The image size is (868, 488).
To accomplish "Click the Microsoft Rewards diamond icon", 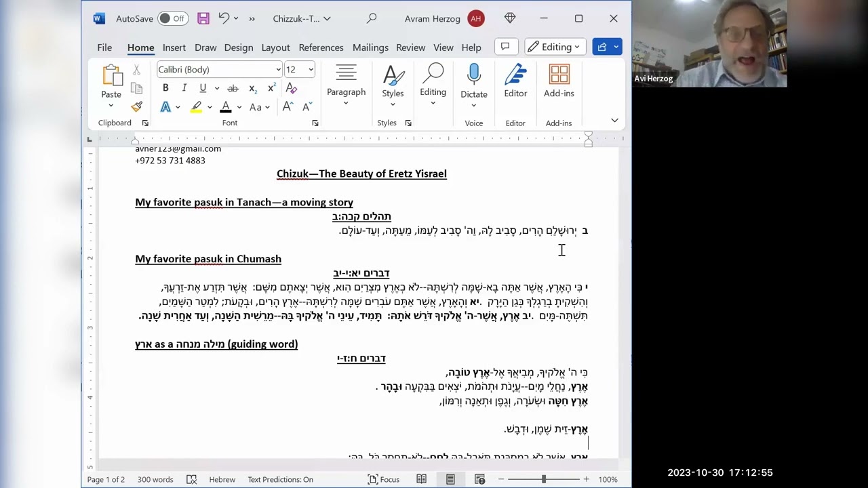I will click(511, 19).
